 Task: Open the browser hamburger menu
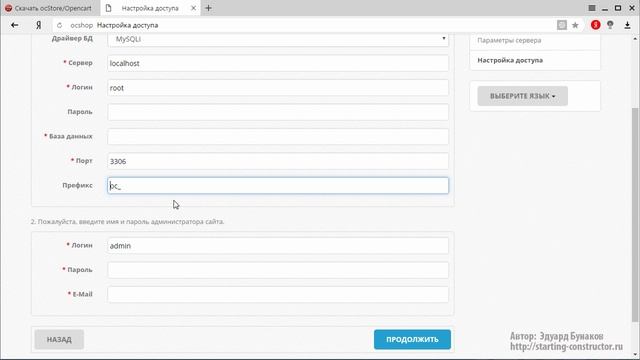(x=592, y=8)
